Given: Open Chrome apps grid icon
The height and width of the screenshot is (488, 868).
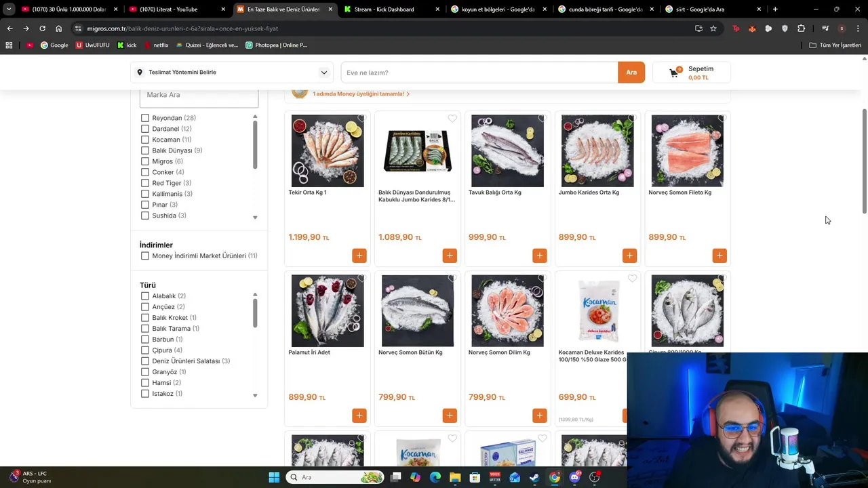Looking at the screenshot, I should (x=9, y=45).
